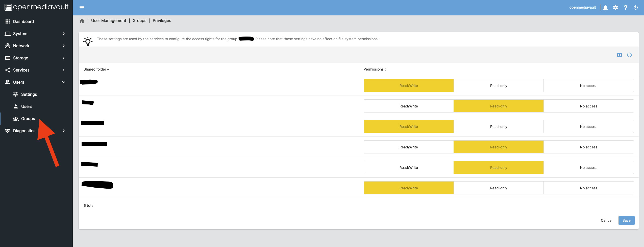Image resolution: width=644 pixels, height=247 pixels.
Task: Set the last shared folder to No access
Action: click(x=588, y=188)
